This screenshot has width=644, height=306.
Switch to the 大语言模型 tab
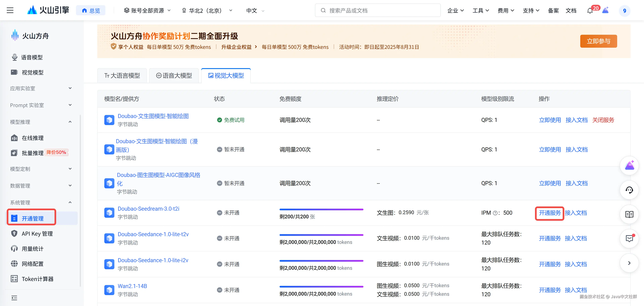(122, 76)
